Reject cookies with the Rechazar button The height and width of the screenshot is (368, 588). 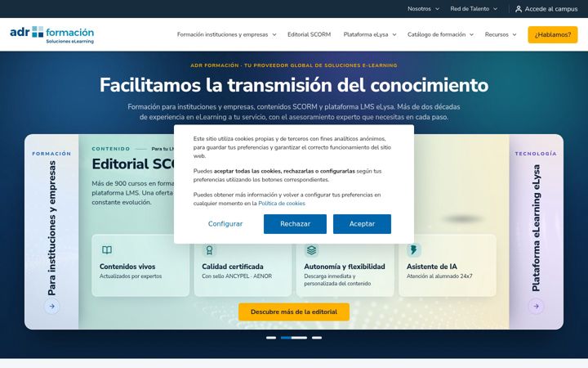point(295,224)
